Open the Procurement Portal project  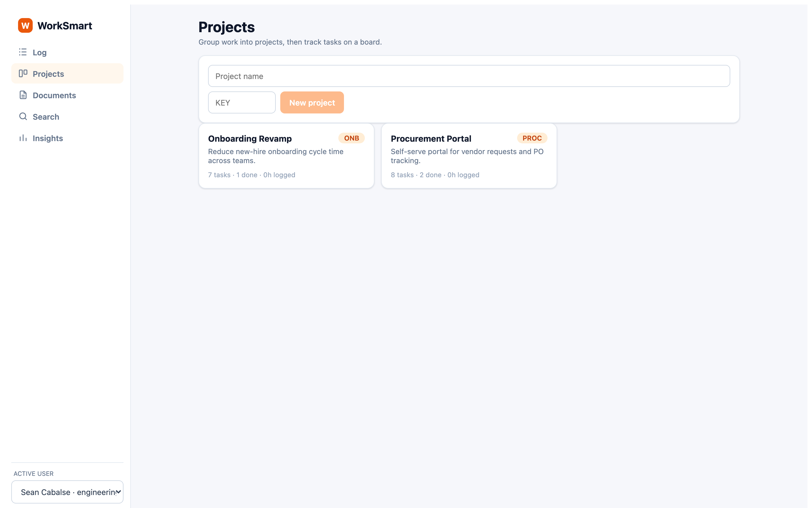coord(469,156)
